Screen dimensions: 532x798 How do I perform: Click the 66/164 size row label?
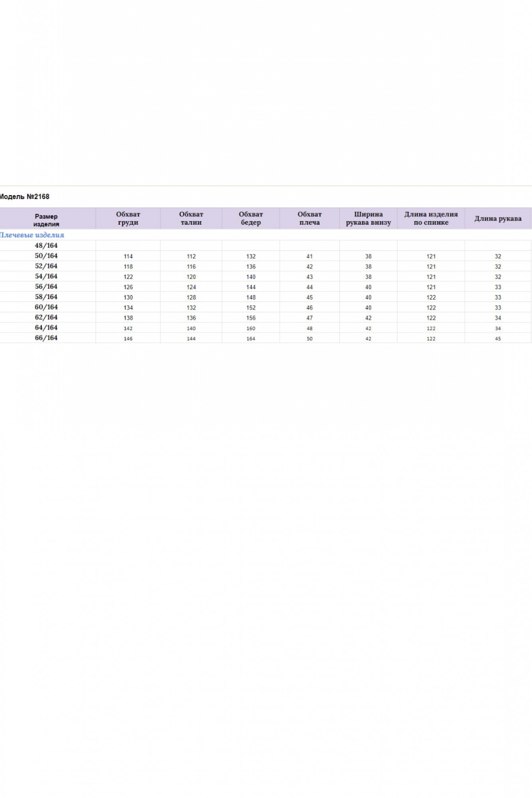(x=46, y=338)
